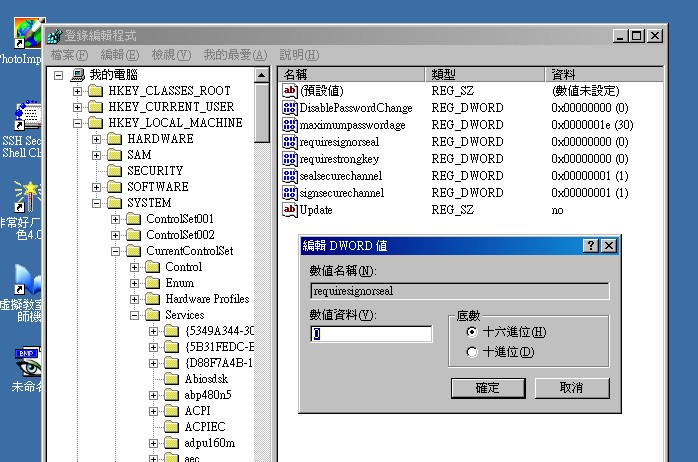Open the SSH Secure Shell desktop icon
Viewport: 698px width, 462px height.
(x=26, y=118)
